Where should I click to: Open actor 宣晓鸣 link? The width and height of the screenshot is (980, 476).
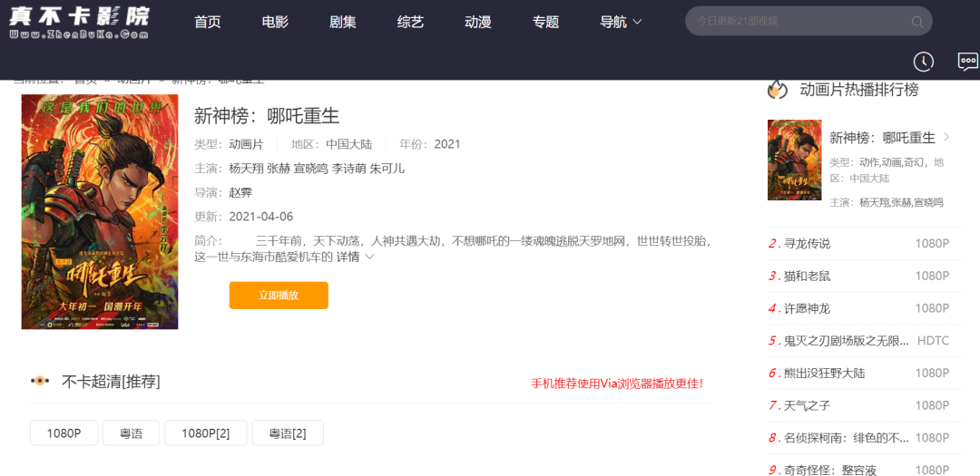tap(310, 169)
